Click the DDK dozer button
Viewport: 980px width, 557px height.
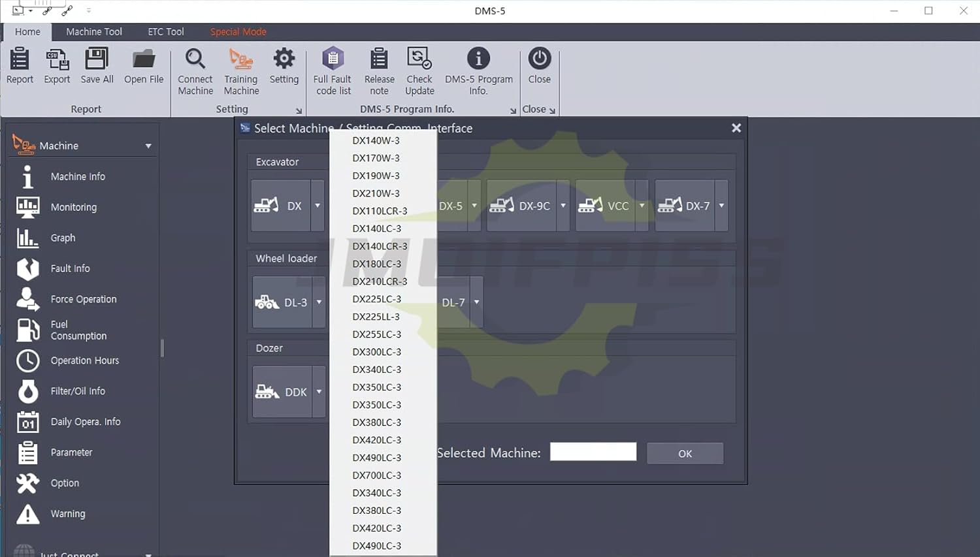282,392
